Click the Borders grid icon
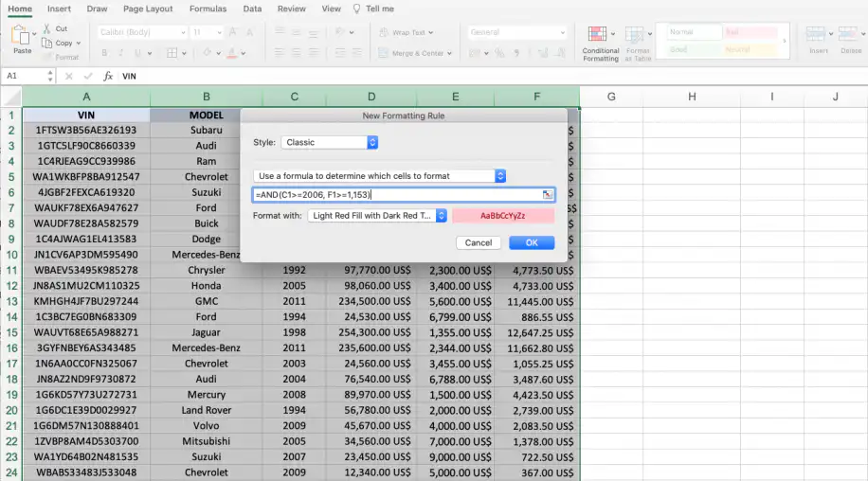 click(172, 53)
